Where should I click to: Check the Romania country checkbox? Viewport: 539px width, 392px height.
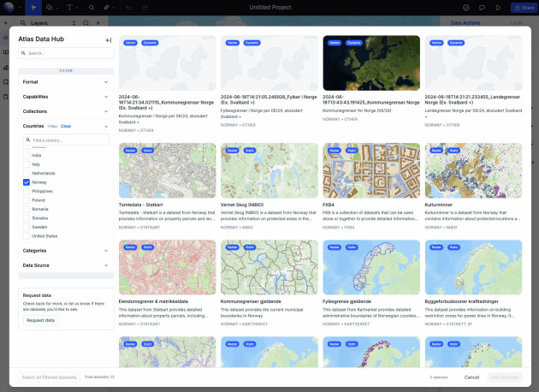[27, 209]
